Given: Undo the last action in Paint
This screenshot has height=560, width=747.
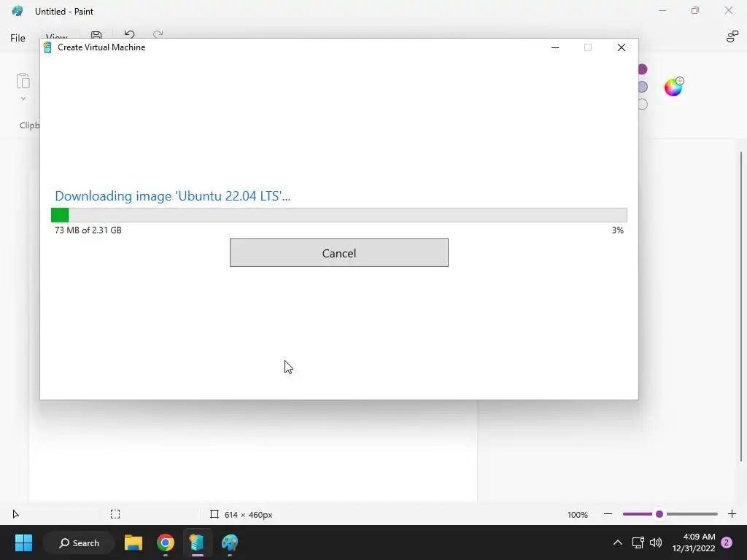Looking at the screenshot, I should point(129,34).
